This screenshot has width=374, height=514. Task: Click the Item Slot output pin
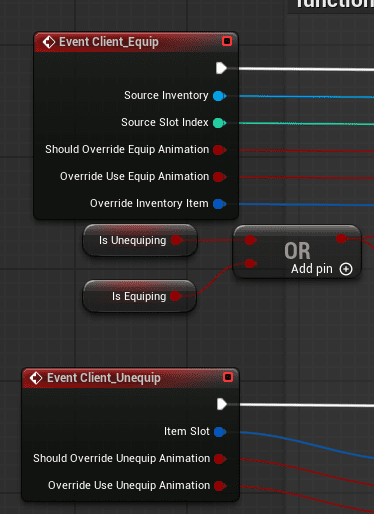tap(220, 432)
